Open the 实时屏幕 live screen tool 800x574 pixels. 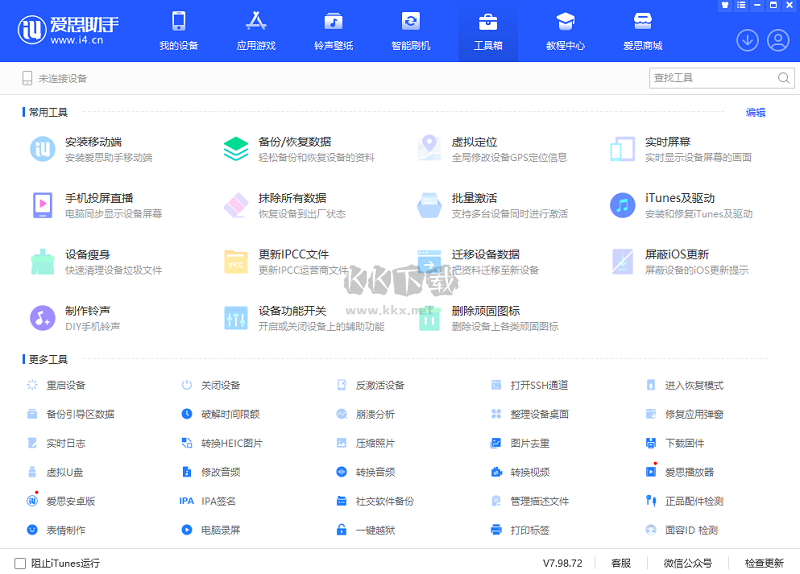point(668,143)
